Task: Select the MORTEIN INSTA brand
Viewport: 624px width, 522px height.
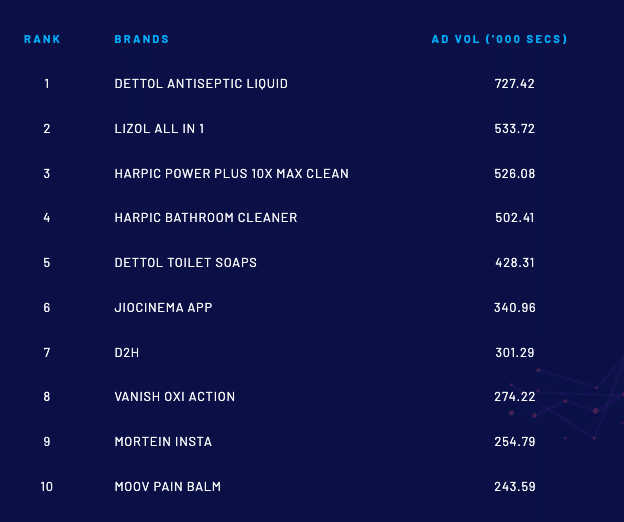Action: coord(163,442)
